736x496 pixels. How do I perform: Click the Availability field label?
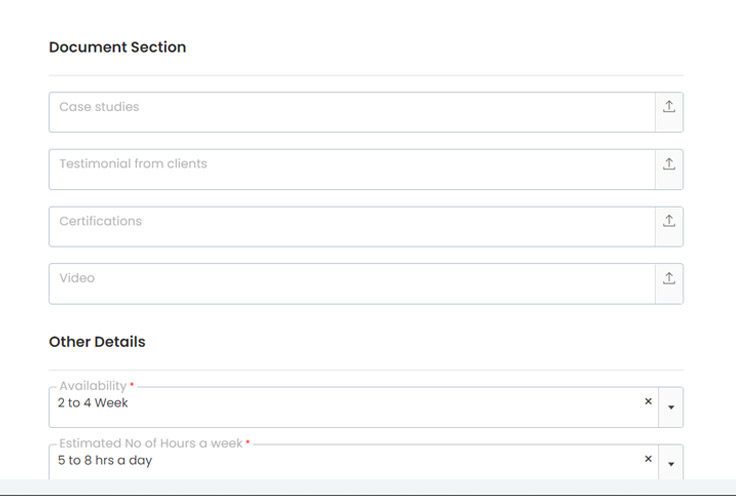point(92,386)
